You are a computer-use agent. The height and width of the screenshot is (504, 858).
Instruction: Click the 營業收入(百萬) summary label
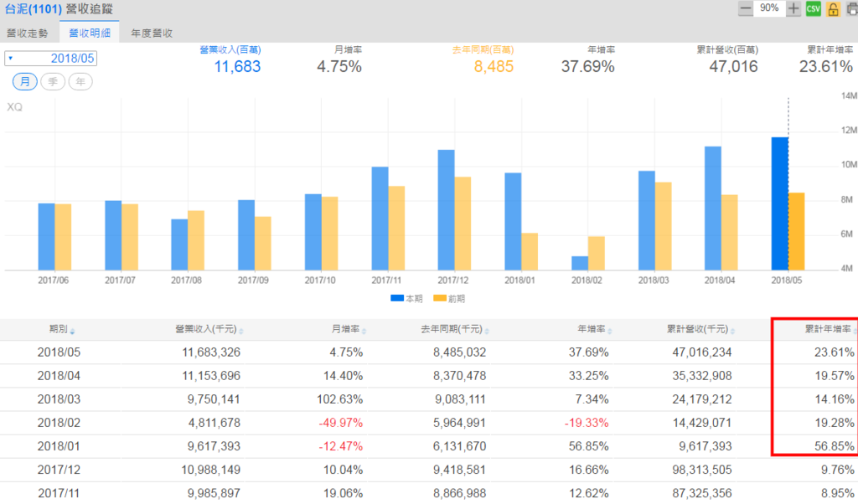[230, 49]
